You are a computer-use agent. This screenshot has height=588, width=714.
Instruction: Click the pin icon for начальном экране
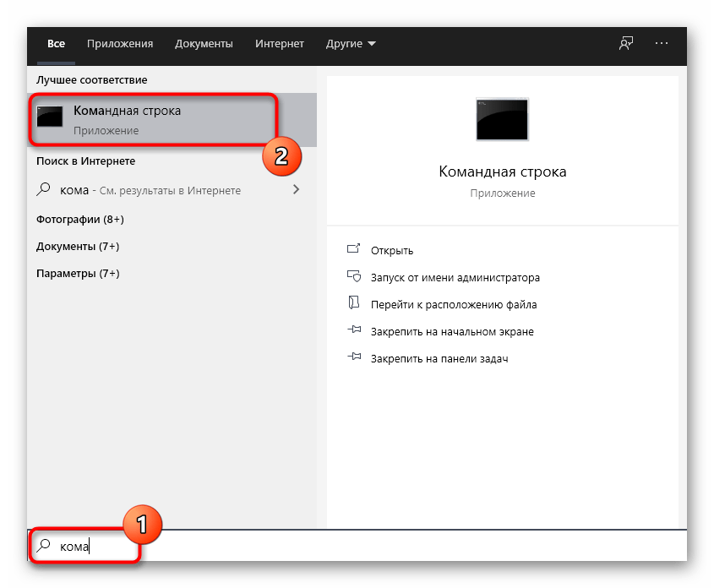tap(354, 329)
